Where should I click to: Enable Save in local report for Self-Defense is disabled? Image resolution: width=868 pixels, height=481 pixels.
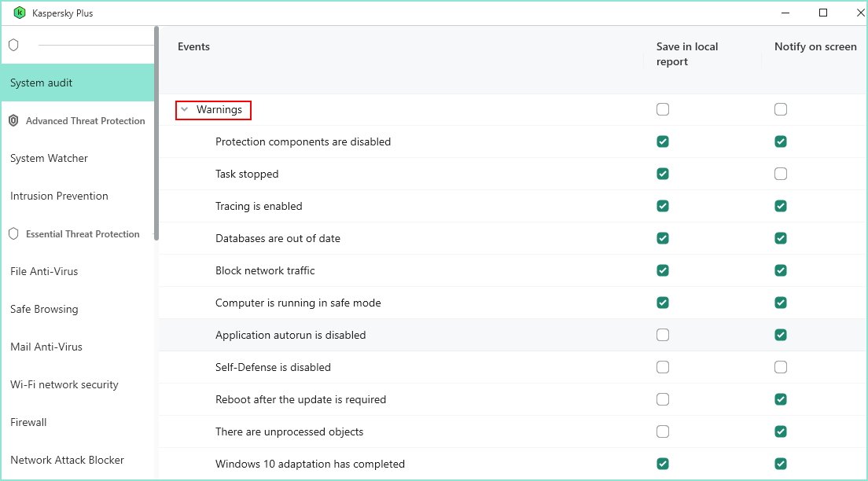(x=663, y=367)
